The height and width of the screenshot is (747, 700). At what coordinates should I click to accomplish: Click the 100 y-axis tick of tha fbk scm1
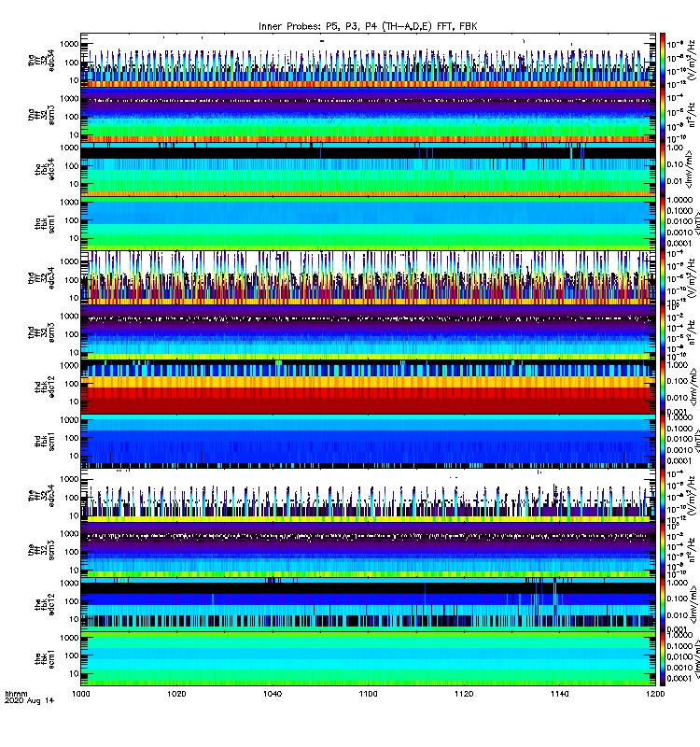72,220
